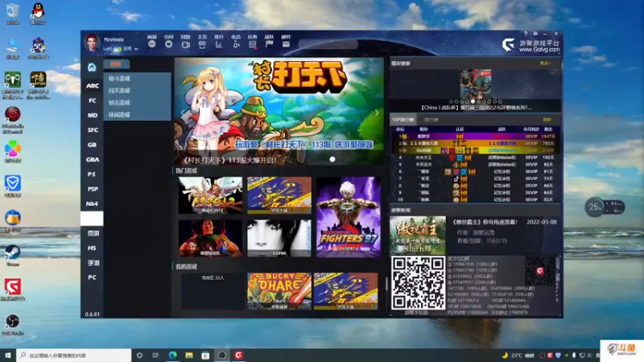Screen dimensions: 644x362
Task: Select the MD platform in sidebar
Action: coord(92,115)
